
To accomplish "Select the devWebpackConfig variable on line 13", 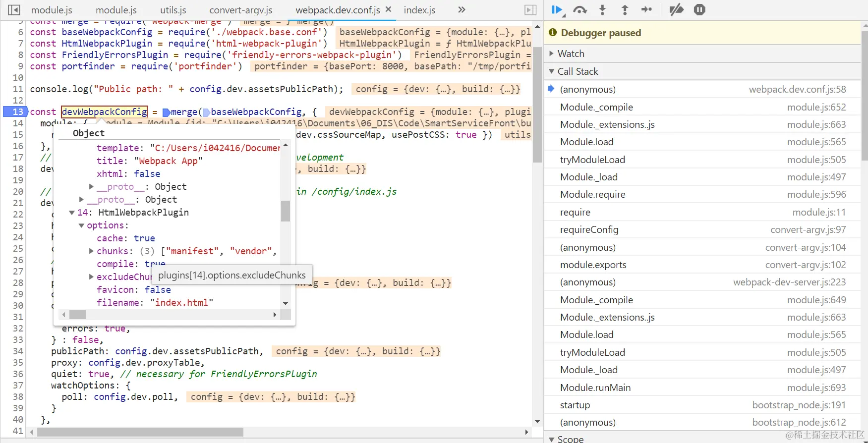I will 104,112.
